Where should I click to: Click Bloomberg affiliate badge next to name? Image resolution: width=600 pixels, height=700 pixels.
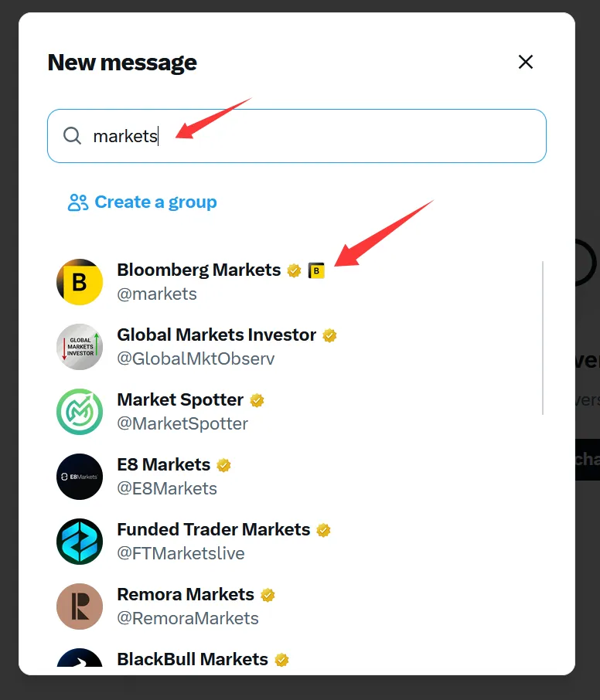coord(315,270)
